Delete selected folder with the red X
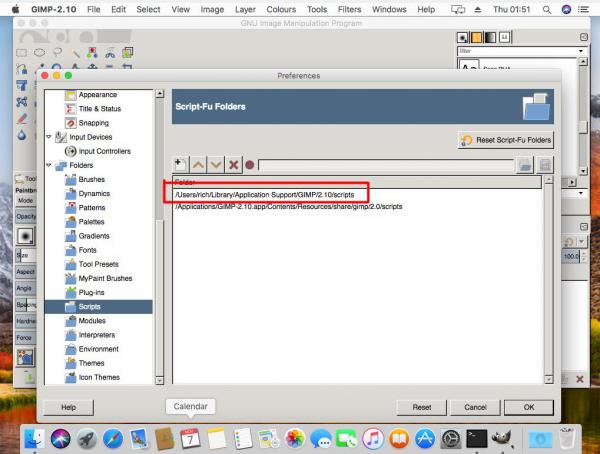Image resolution: width=600 pixels, height=454 pixels. (233, 165)
